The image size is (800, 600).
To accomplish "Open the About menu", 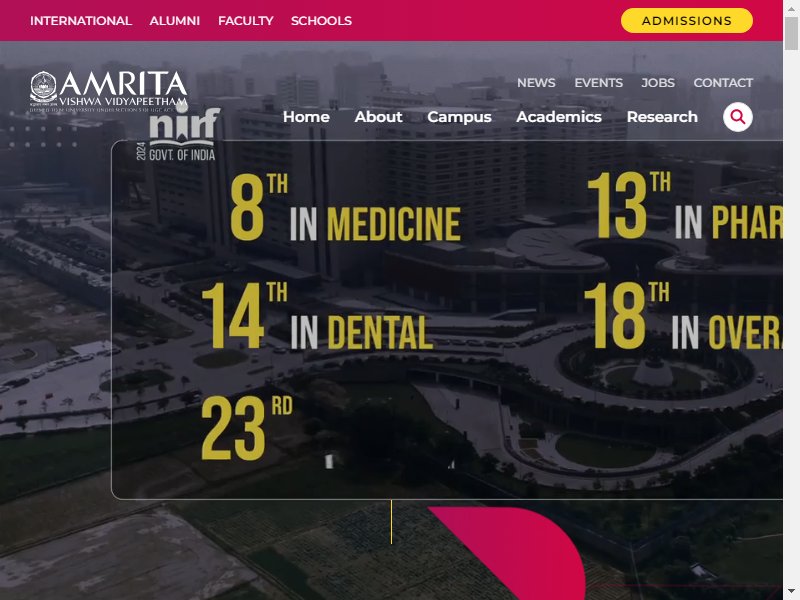I will tap(378, 117).
